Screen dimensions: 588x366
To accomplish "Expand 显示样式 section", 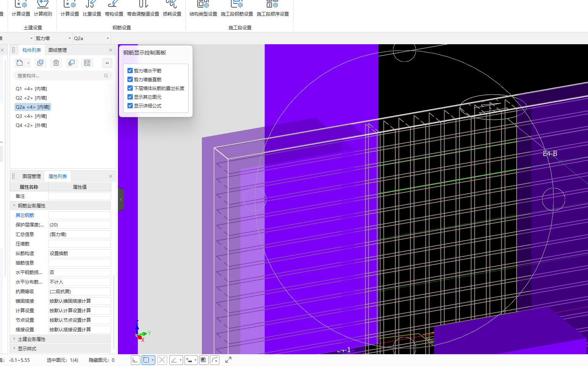I will pyautogui.click(x=14, y=348).
